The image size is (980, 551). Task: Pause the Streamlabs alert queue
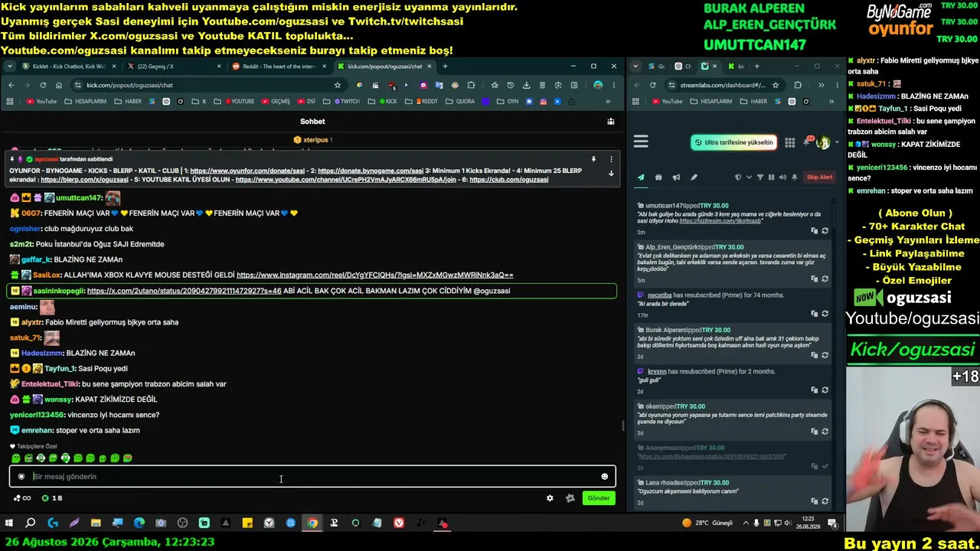pyautogui.click(x=771, y=178)
